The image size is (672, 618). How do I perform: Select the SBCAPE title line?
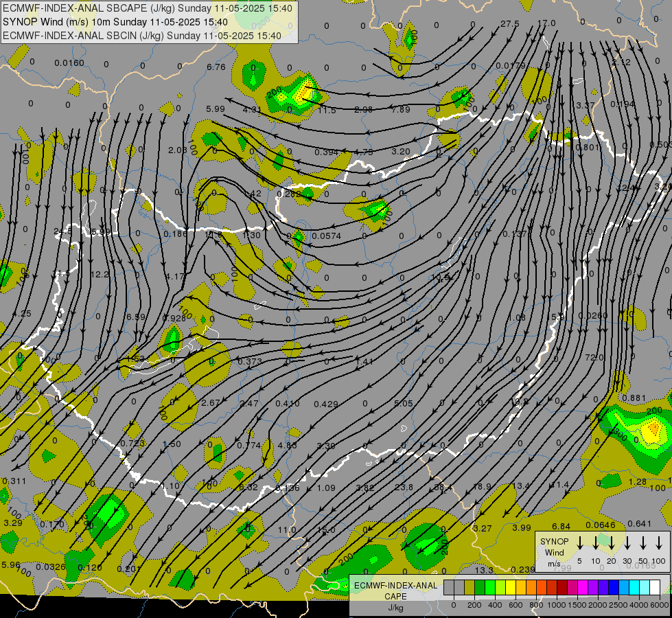pyautogui.click(x=148, y=8)
